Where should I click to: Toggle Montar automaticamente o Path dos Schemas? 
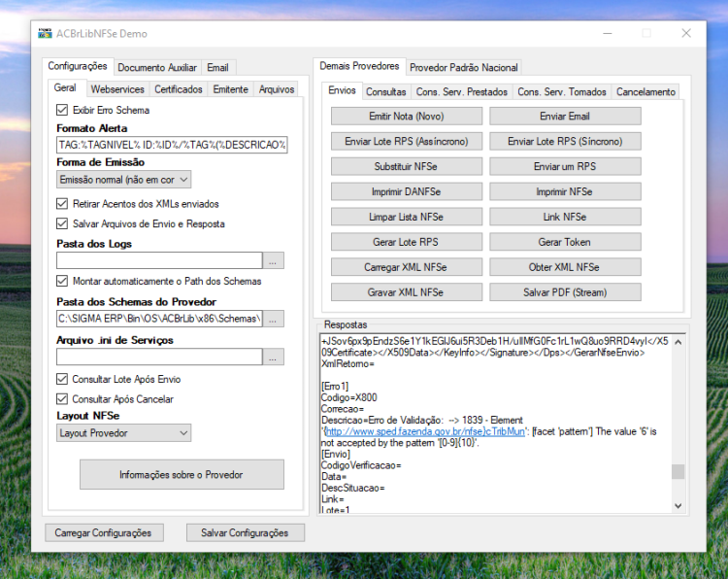pos(62,281)
